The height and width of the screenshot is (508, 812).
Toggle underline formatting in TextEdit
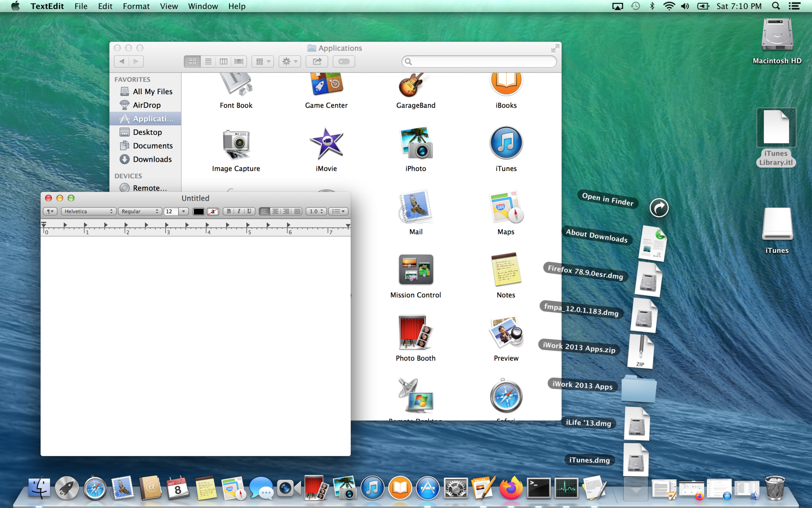249,211
